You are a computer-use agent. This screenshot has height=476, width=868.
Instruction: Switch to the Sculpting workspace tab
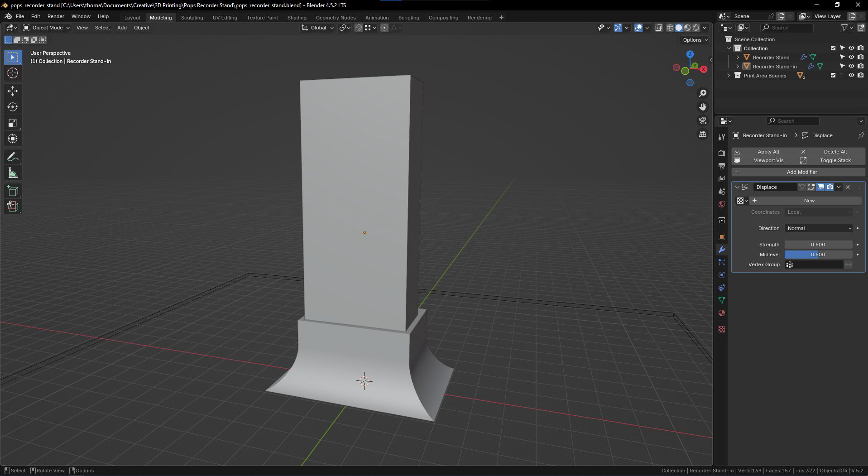tap(192, 18)
